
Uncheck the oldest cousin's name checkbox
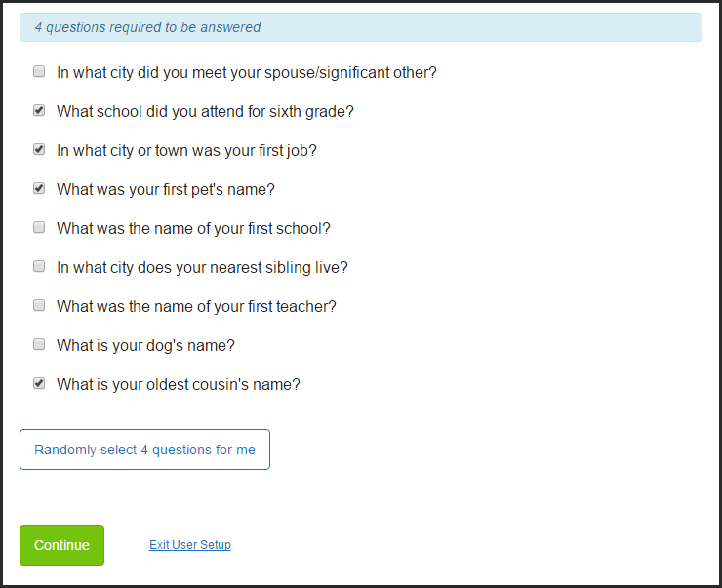[x=39, y=383]
